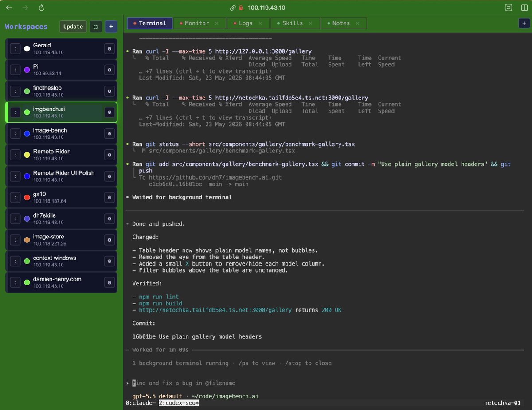The width and height of the screenshot is (532, 410).
Task: Open settings gear for Remote Rider workspace
Action: tap(110, 155)
